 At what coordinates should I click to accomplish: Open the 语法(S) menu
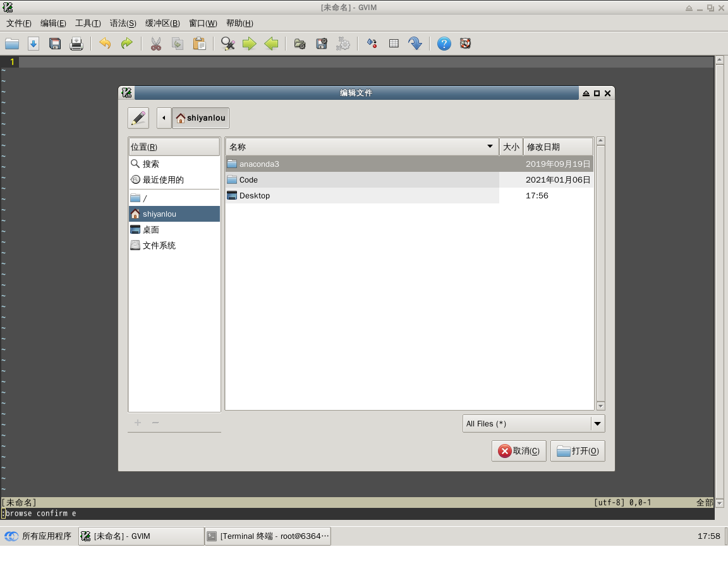point(123,23)
